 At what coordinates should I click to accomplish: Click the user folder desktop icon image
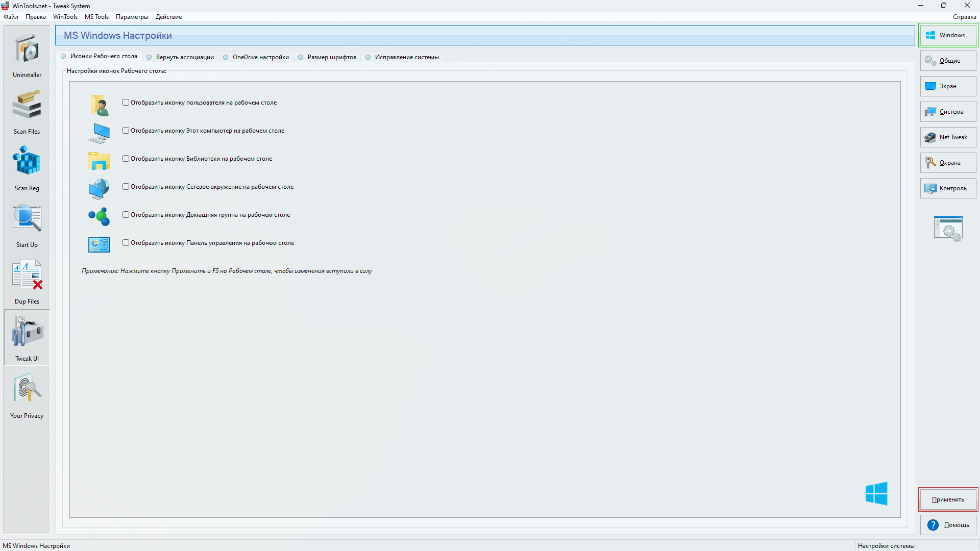point(99,105)
